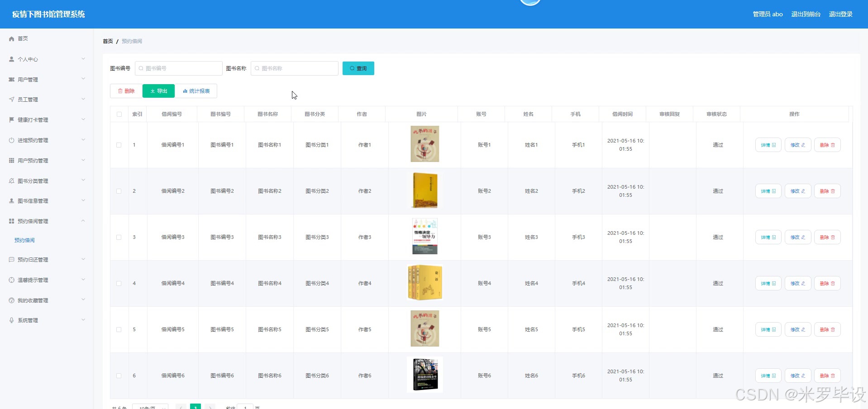
Task: Select 退出登录 in the top navigation
Action: click(x=840, y=14)
